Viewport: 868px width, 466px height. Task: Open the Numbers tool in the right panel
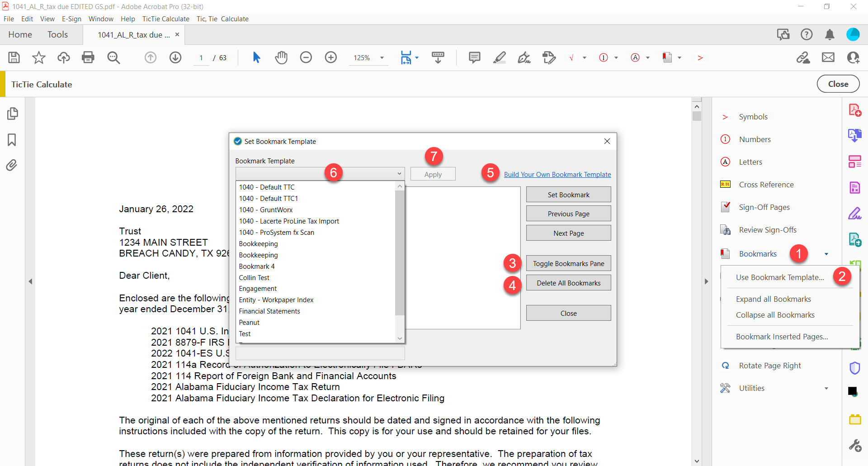[725, 139]
